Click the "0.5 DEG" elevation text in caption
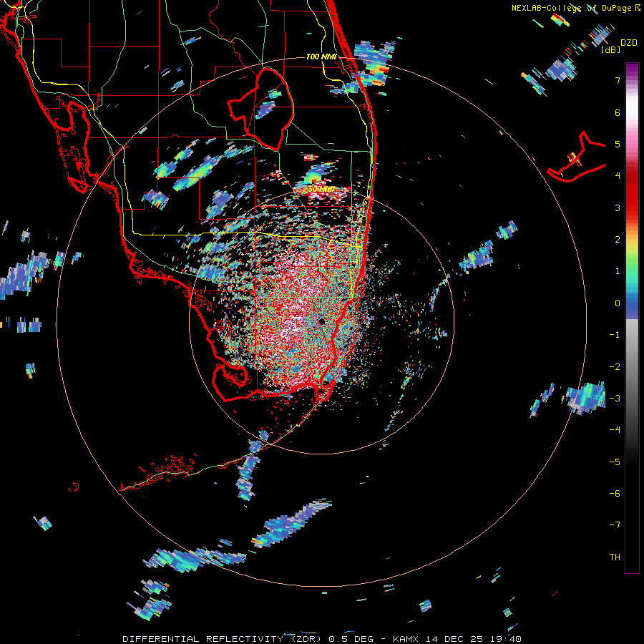The height and width of the screenshot is (644, 644). (351, 639)
